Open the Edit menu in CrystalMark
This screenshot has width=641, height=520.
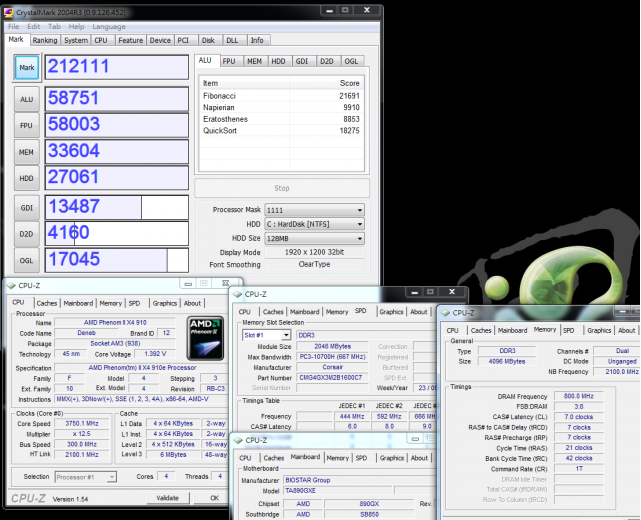(x=34, y=27)
